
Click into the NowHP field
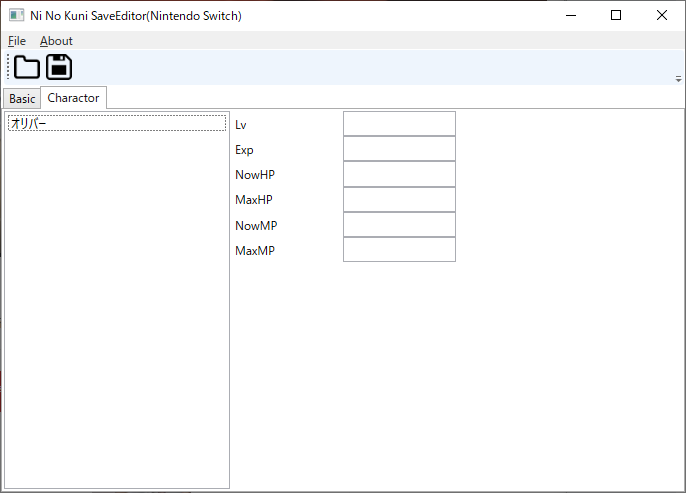coord(399,174)
